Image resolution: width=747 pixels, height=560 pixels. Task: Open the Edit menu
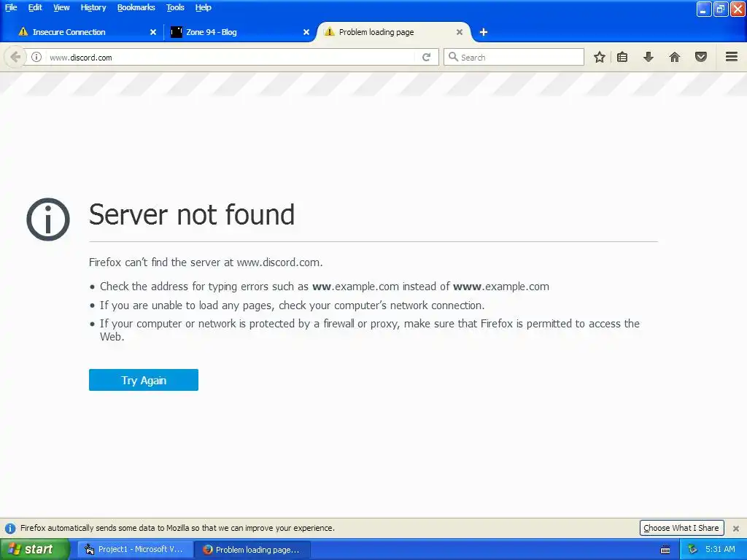click(x=35, y=7)
